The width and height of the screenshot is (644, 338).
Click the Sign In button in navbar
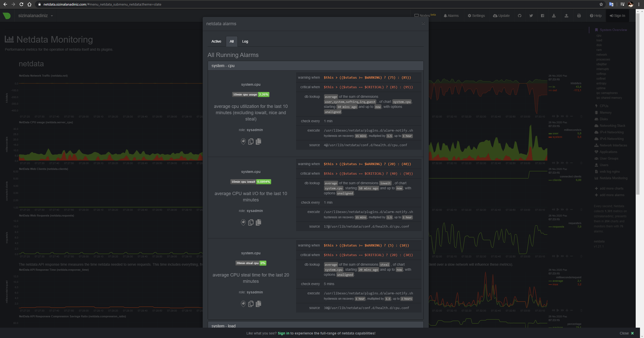pos(617,16)
